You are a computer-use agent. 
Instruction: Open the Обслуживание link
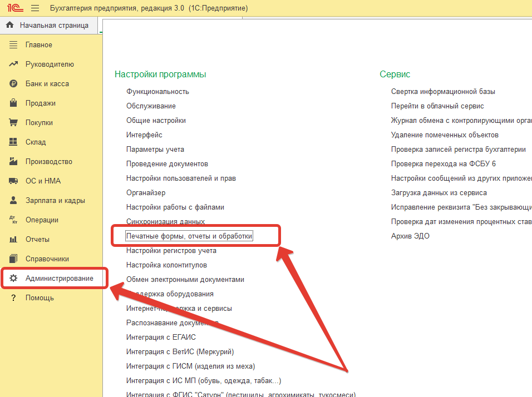151,106
